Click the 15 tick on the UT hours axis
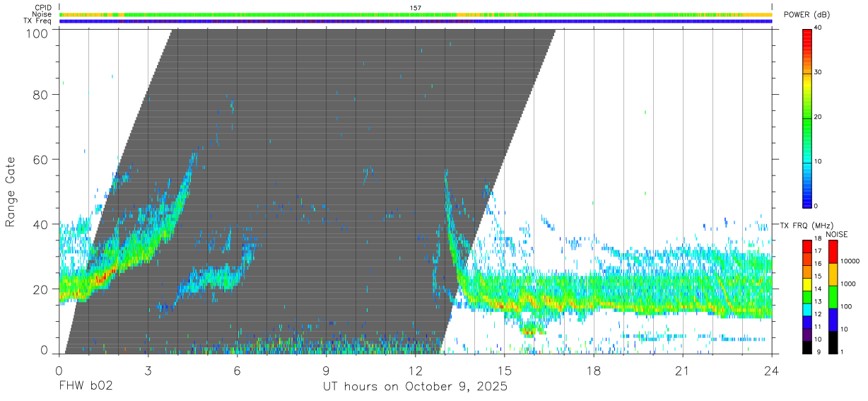Image resolution: width=868 pixels, height=401 pixels. coord(505,371)
